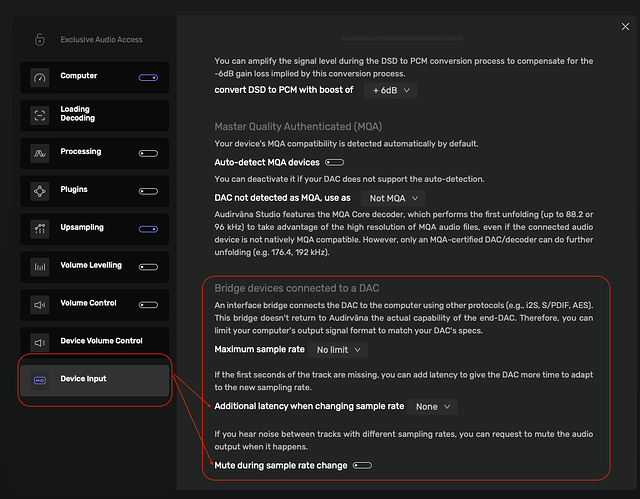640x499 pixels.
Task: Open the Volume Control section
Action: click(x=95, y=305)
